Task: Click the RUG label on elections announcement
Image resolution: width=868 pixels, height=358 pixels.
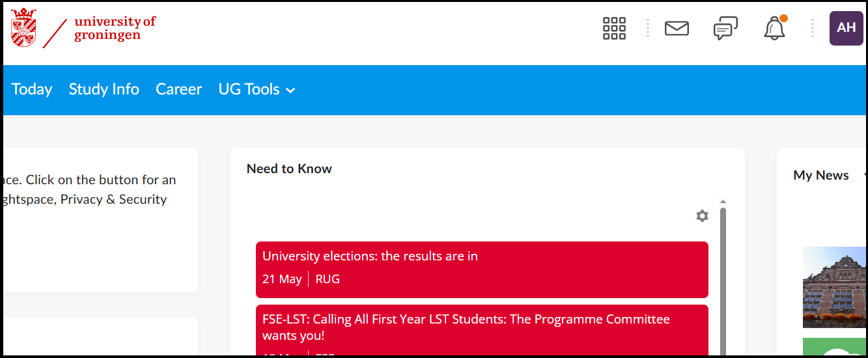Action: click(328, 279)
